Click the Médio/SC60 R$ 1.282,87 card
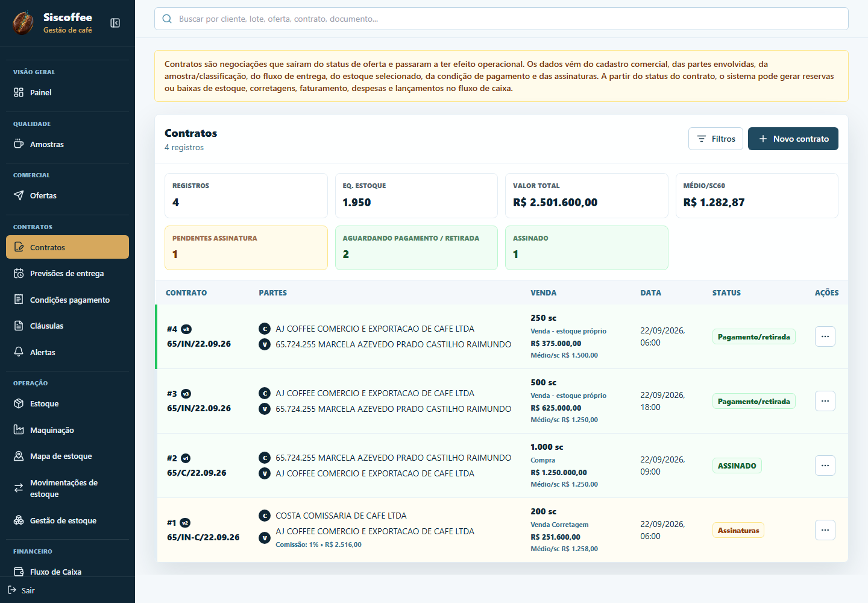Viewport: 868px width, 603px height. [756, 195]
